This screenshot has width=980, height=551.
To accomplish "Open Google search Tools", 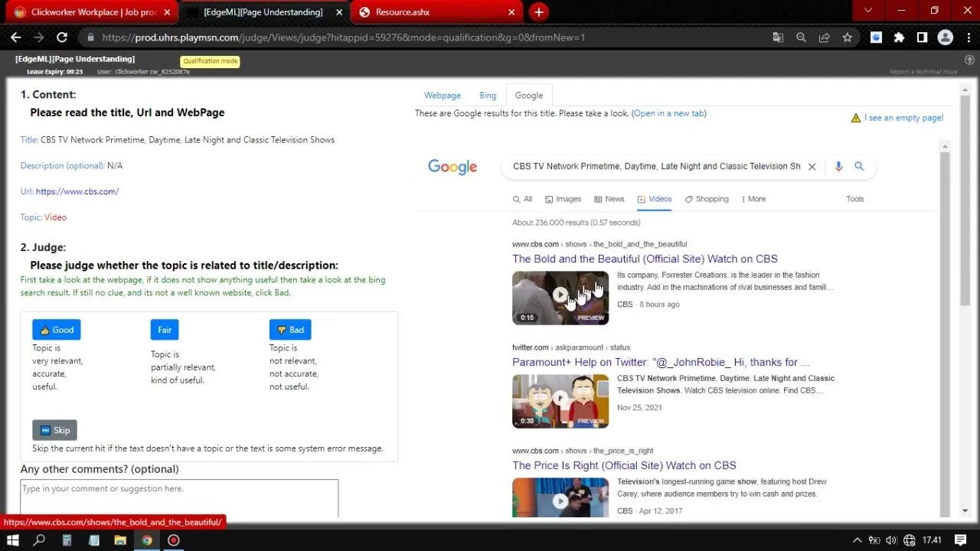I will point(855,199).
